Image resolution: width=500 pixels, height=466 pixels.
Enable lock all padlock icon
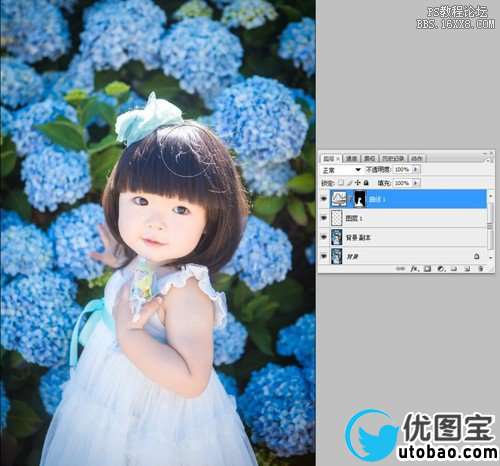pyautogui.click(x=366, y=182)
